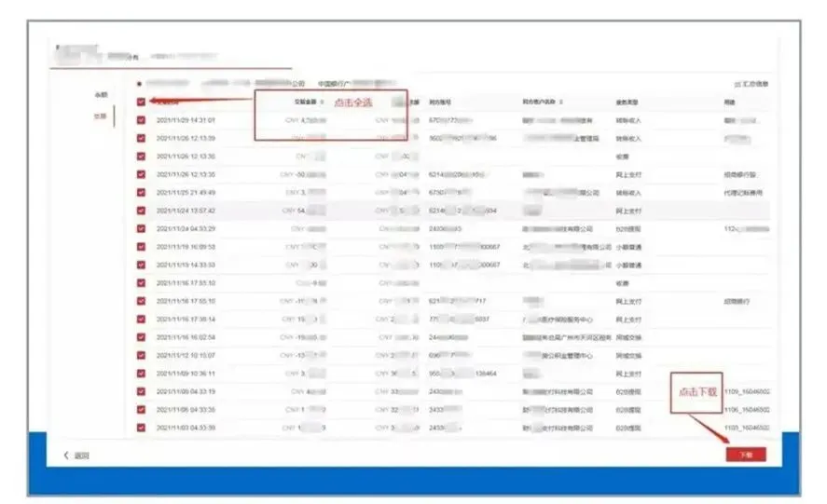Switch to the 明细 sidebar tab

[x=100, y=116]
